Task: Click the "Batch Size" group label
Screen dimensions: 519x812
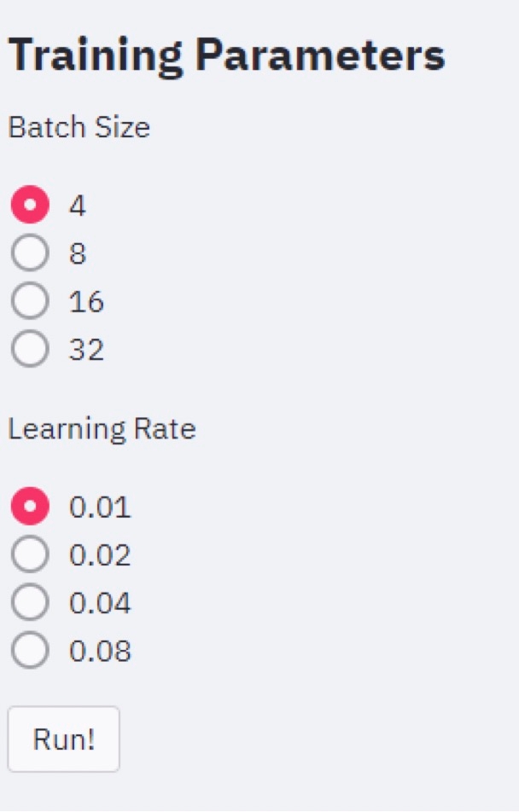Action: coord(79,128)
